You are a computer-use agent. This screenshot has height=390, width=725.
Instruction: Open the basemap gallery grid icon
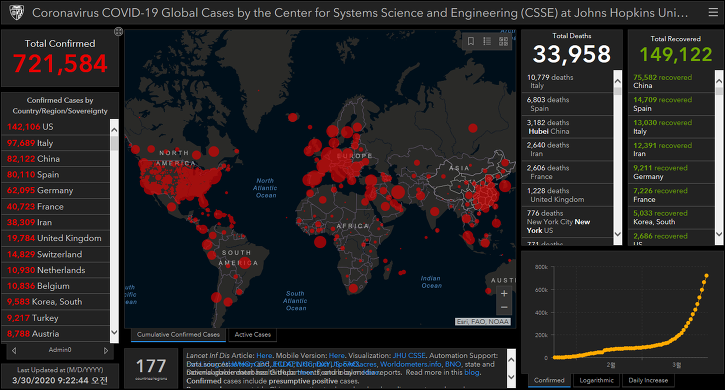pos(504,41)
